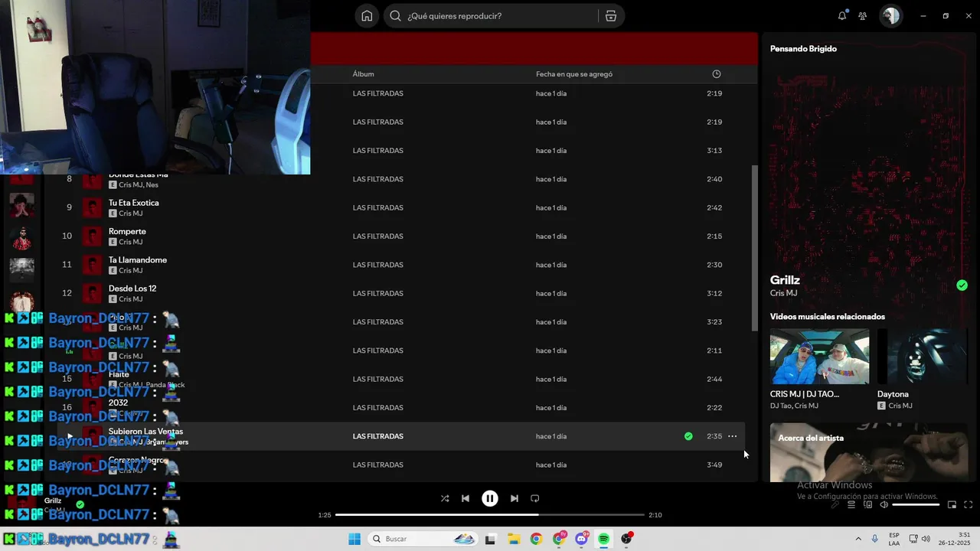Image resolution: width=980 pixels, height=551 pixels.
Task: Open the Videos musicales relacionados heading
Action: point(828,317)
